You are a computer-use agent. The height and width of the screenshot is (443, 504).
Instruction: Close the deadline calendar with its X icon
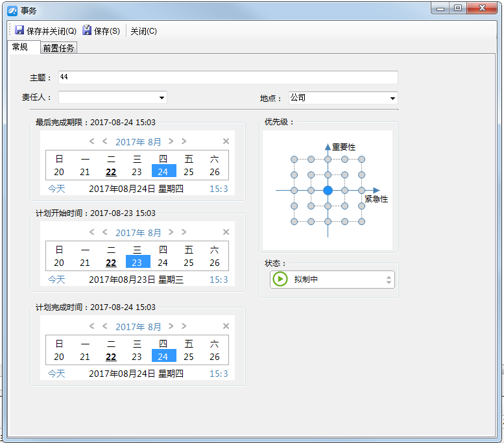tap(226, 141)
